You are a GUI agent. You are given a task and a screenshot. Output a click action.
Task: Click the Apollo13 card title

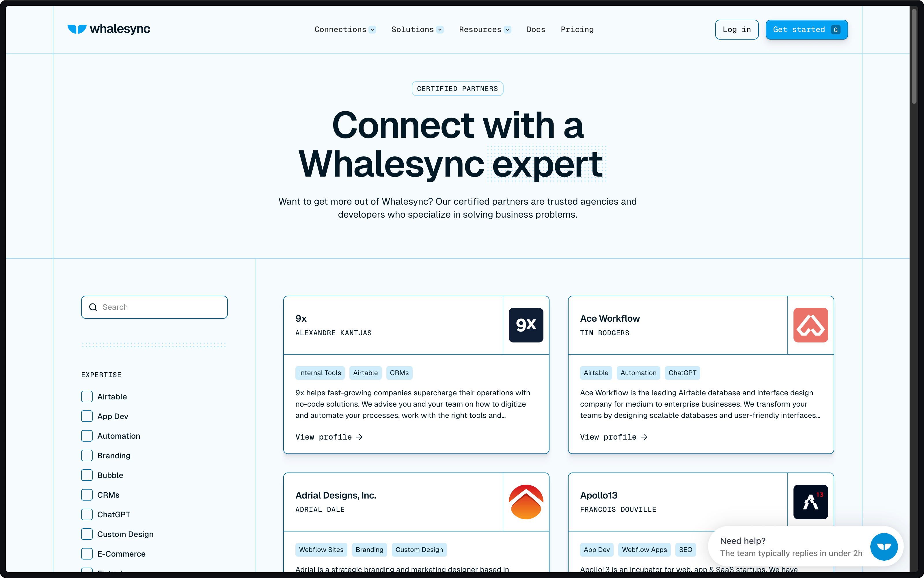[x=599, y=495]
